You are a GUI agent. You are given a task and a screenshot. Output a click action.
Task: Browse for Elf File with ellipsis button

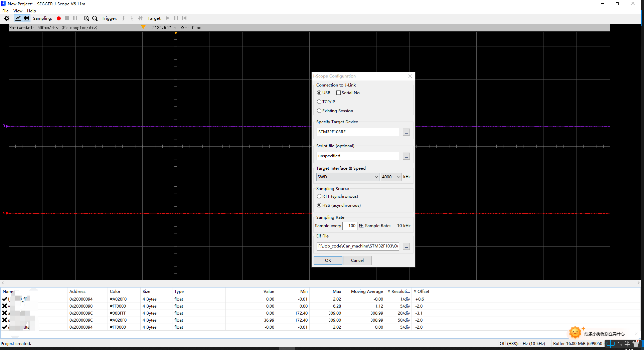[406, 246]
